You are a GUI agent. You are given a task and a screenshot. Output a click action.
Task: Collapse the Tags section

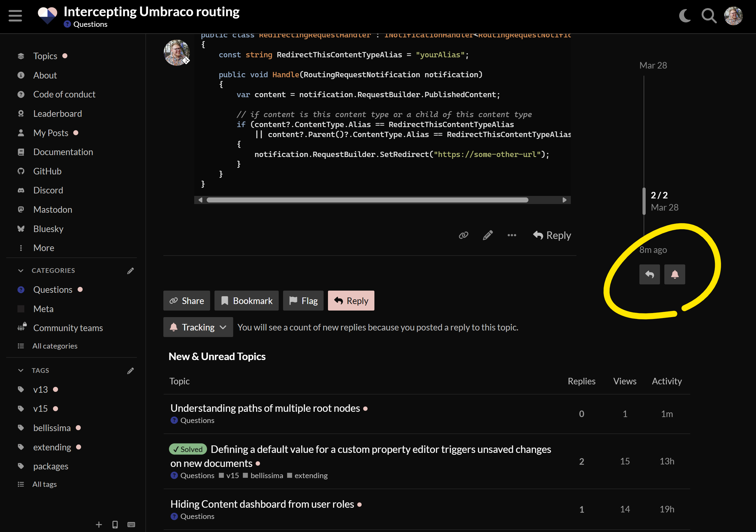coord(21,370)
